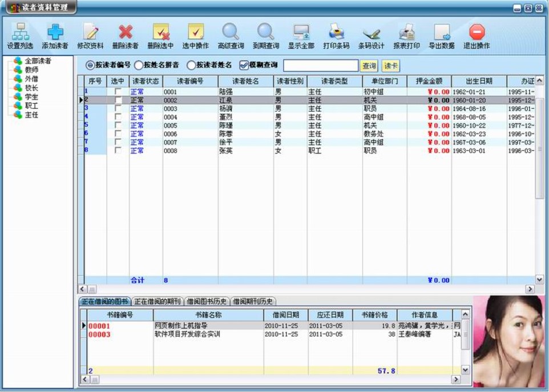549x392 pixels.
Task: Choose 学生 in the left category tree
Action: 31,97
